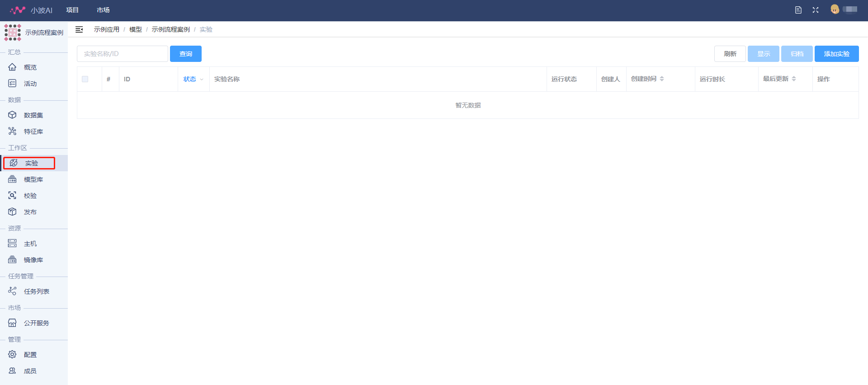
Task: Go to 模型库 in sidebar
Action: point(34,179)
